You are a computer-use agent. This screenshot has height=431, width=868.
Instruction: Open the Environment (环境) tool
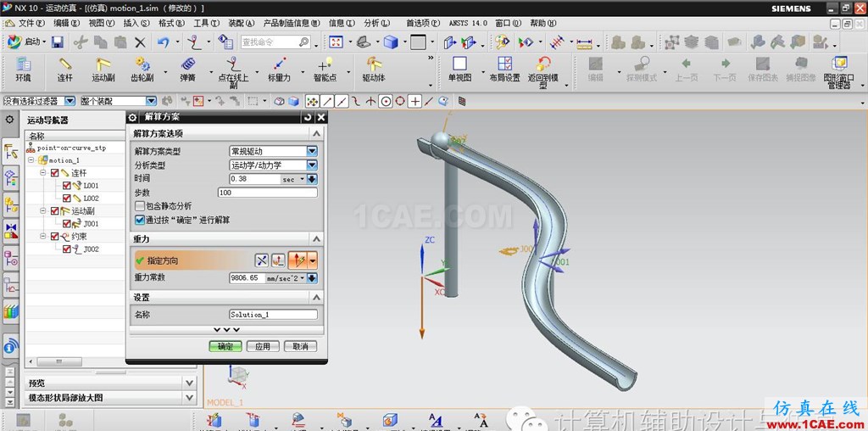(x=23, y=70)
